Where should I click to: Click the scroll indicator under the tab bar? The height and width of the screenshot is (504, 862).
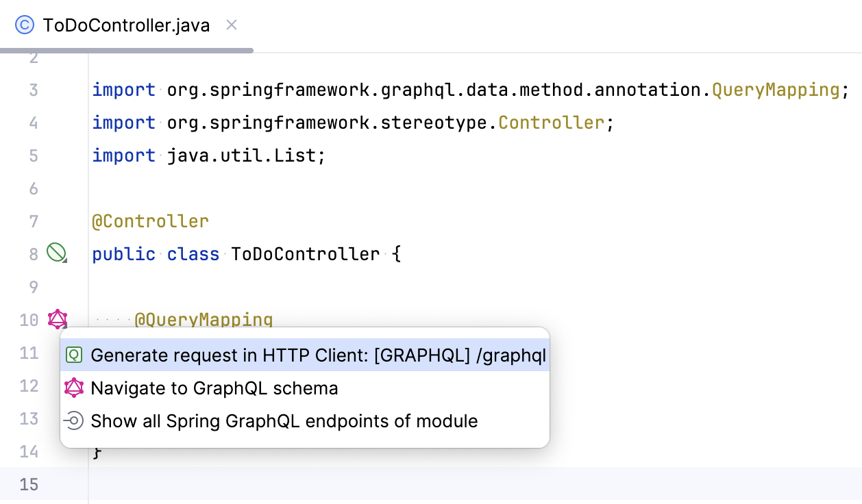pos(127,49)
